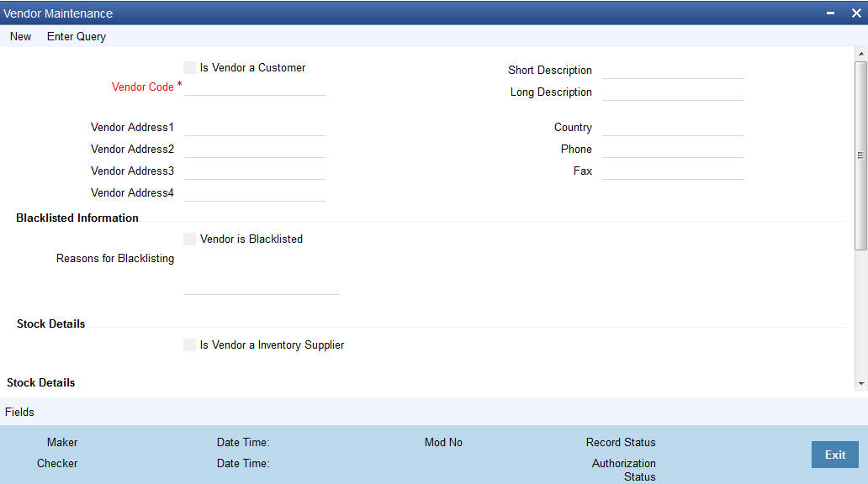Viewport: 868px width, 484px height.
Task: Click the Reasons for Blacklisting text area
Action: click(262, 273)
